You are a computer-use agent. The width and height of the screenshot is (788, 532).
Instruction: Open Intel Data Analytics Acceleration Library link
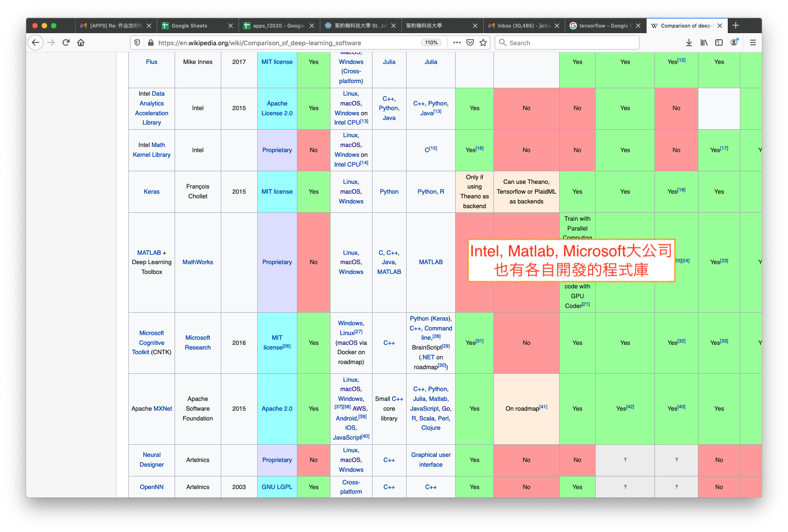coord(152,108)
